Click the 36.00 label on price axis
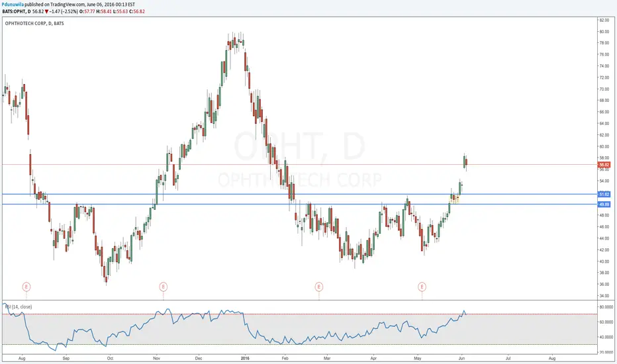This screenshot has height=364, width=617. 604,284
